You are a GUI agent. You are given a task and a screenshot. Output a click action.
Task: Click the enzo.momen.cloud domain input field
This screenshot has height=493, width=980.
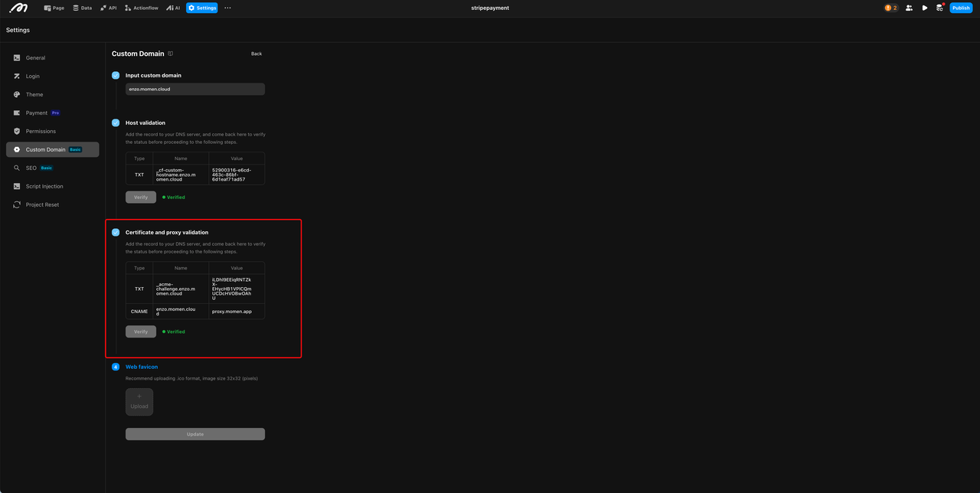tap(195, 89)
